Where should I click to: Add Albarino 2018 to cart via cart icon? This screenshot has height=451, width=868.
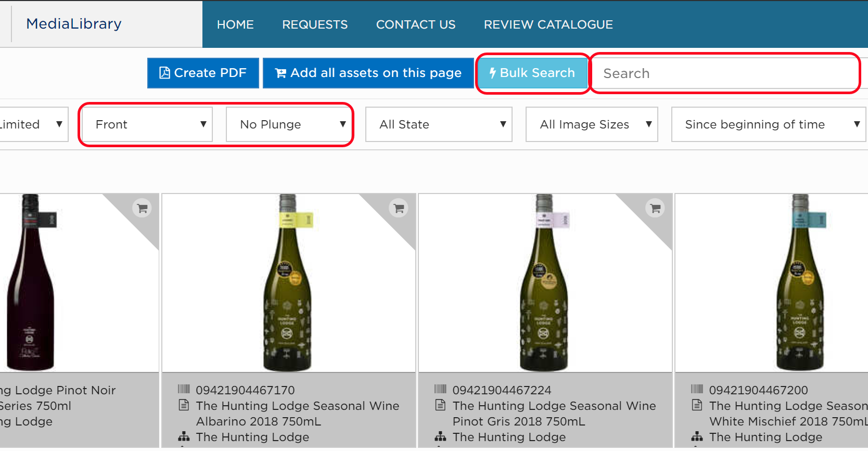(x=399, y=209)
